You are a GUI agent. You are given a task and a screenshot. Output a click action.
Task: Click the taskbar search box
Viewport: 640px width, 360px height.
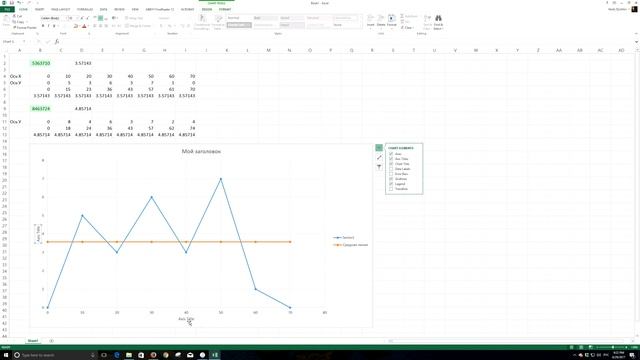click(54, 355)
